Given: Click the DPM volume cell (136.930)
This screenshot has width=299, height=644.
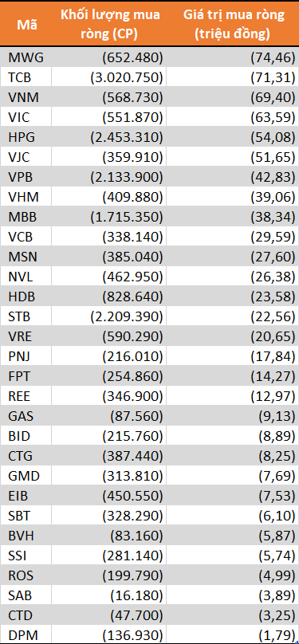Looking at the screenshot, I should 109,635.
